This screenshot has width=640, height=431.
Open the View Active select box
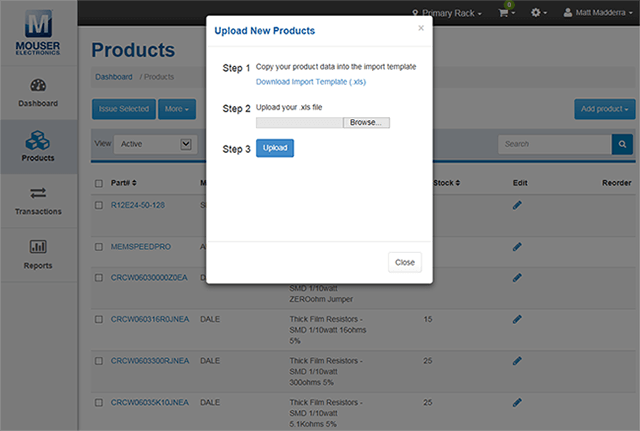click(x=154, y=144)
